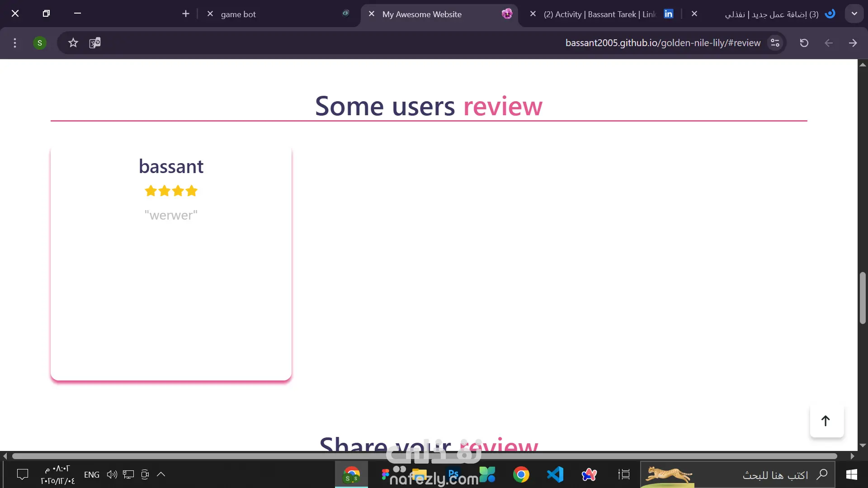Bookmark this page with the star icon
This screenshot has width=868, height=488.
pyautogui.click(x=73, y=43)
